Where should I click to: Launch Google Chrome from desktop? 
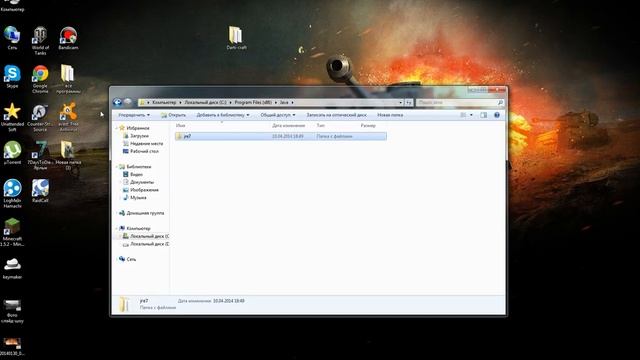(40, 79)
